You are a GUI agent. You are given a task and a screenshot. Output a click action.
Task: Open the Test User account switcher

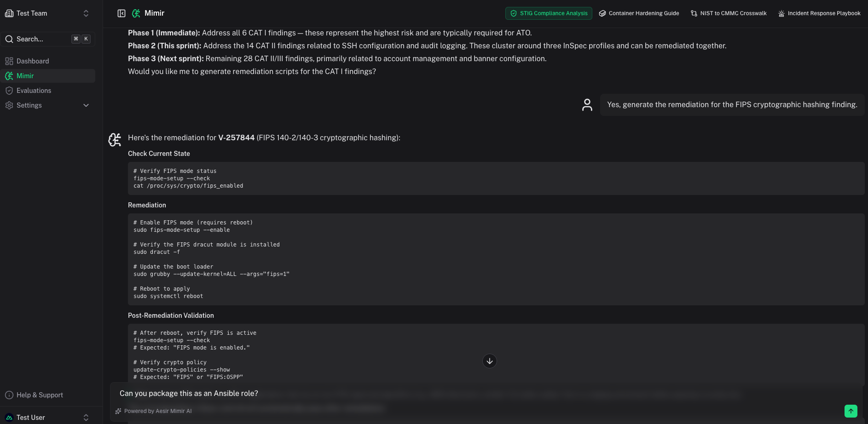tap(86, 417)
